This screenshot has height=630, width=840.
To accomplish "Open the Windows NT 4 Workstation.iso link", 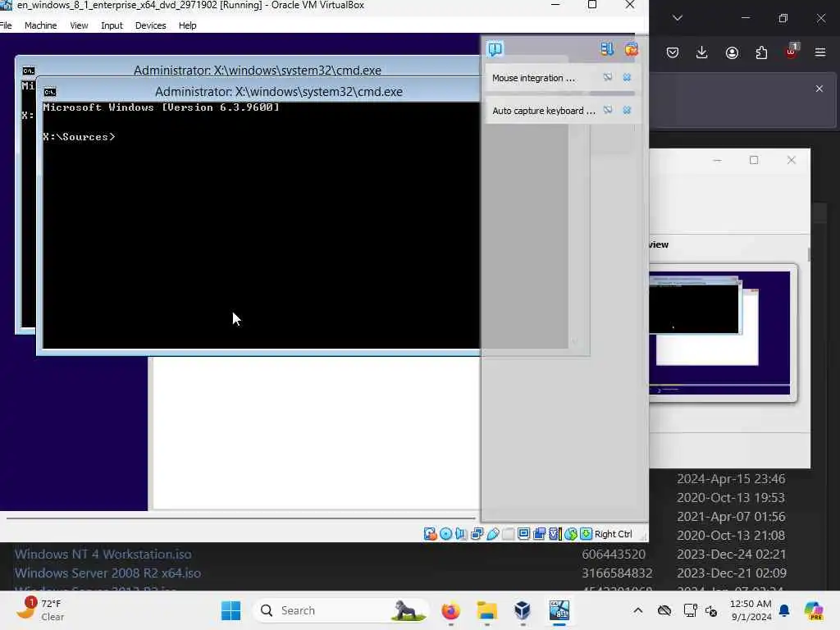I will tap(103, 554).
